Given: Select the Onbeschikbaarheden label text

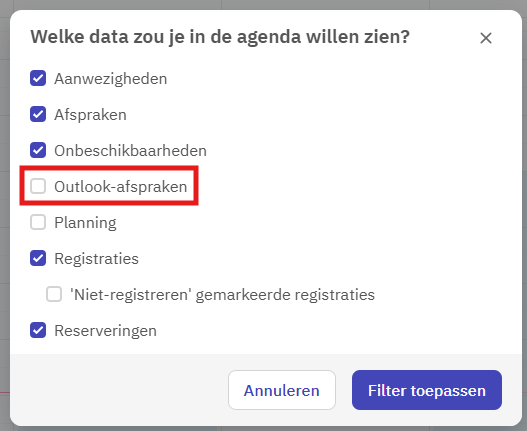Looking at the screenshot, I should pos(130,151).
